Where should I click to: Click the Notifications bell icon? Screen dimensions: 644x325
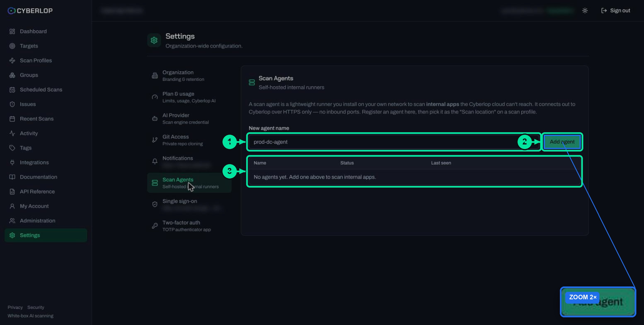click(x=155, y=161)
